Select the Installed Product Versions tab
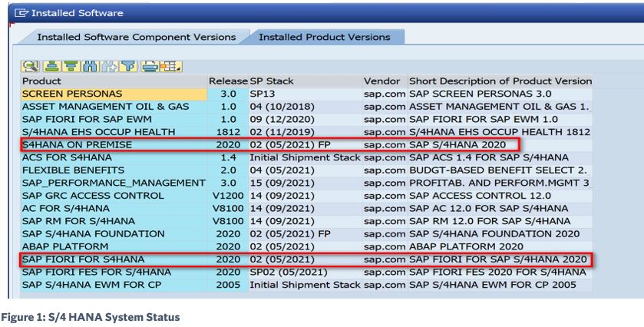Image resolution: width=644 pixels, height=327 pixels. [325, 37]
